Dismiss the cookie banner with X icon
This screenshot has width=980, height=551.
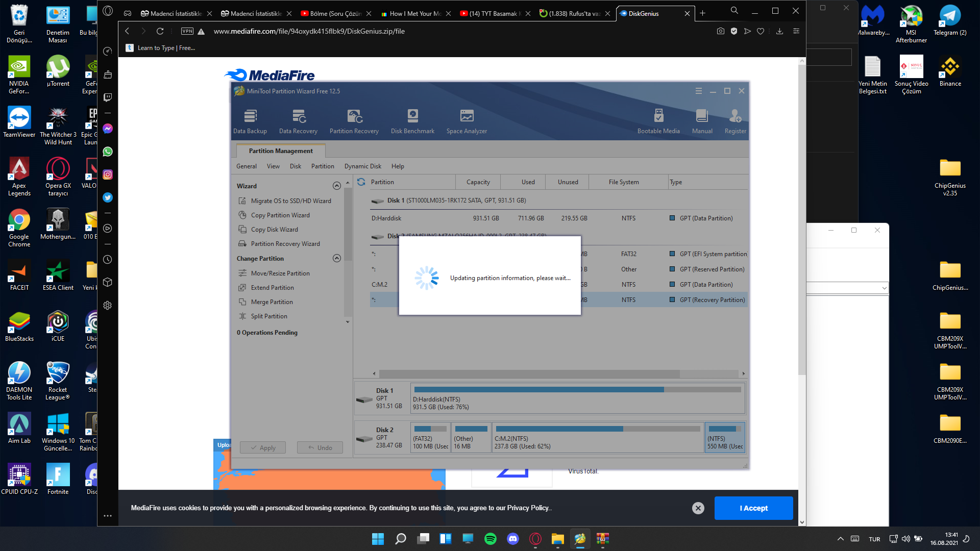(698, 508)
